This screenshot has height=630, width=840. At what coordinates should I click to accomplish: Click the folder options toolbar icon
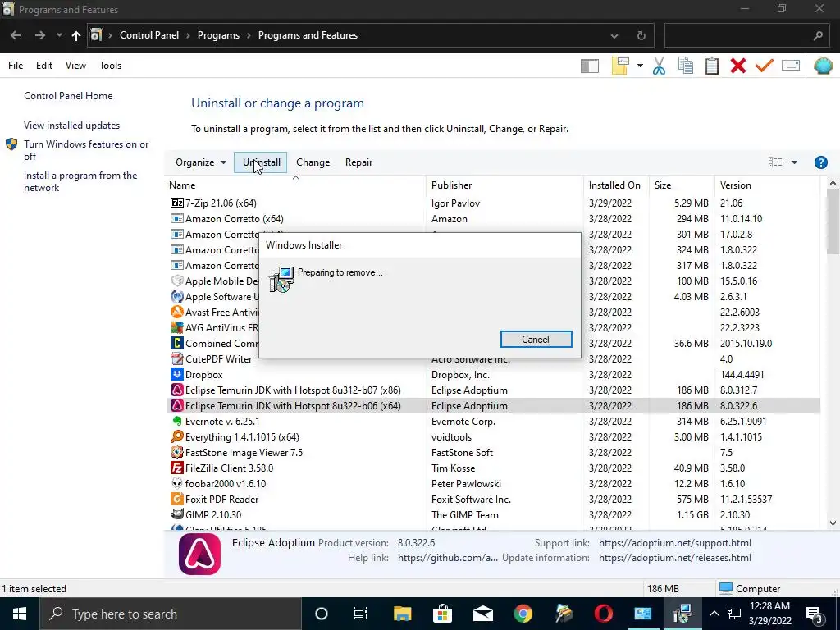[620, 66]
